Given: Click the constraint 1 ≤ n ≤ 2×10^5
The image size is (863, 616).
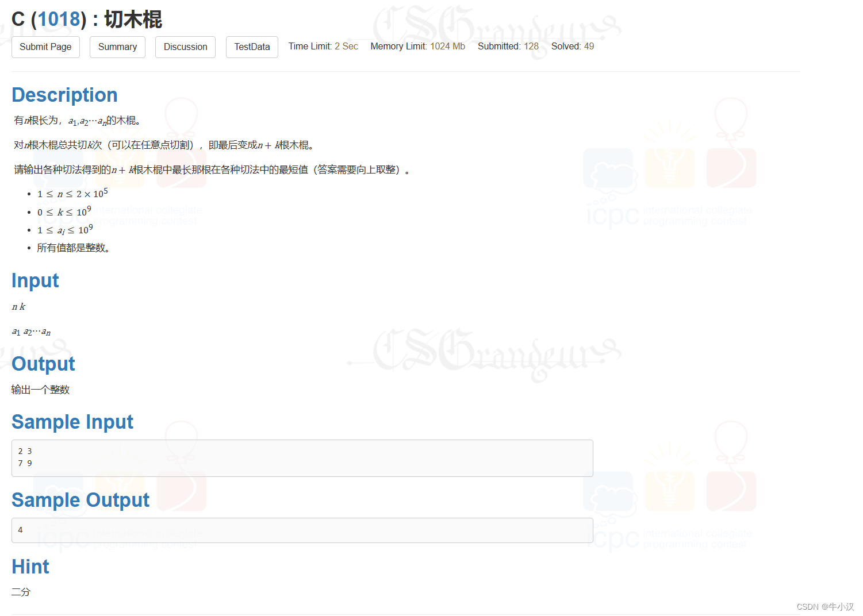Looking at the screenshot, I should [x=72, y=194].
